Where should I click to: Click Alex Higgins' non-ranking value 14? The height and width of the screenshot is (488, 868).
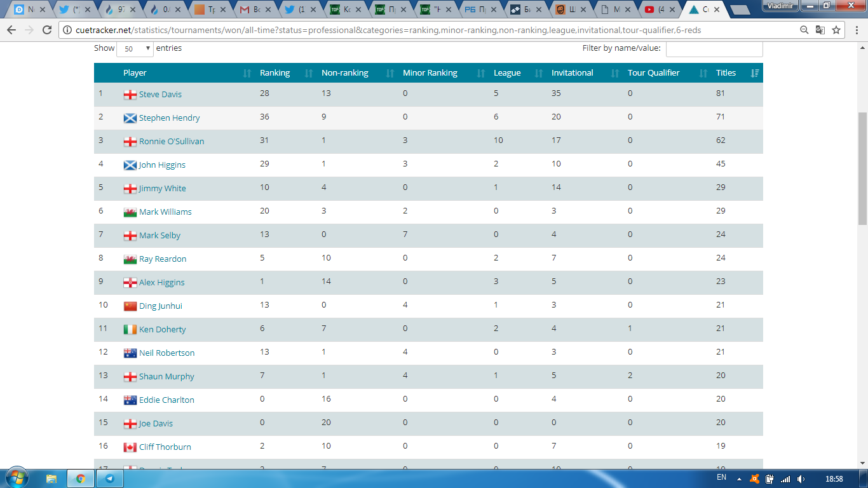pos(326,281)
